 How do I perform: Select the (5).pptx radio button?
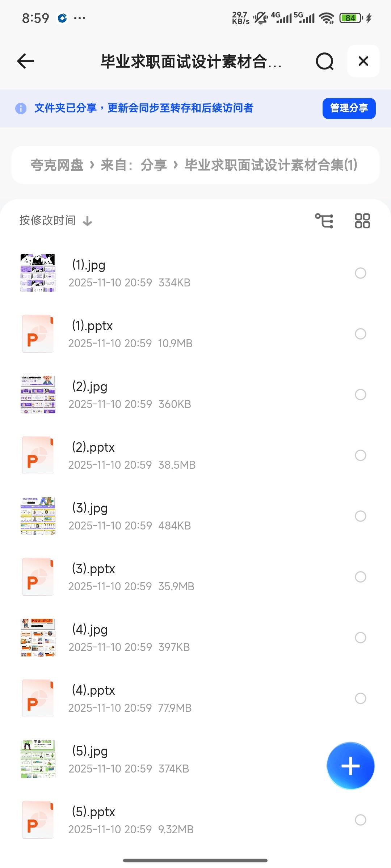pyautogui.click(x=361, y=820)
